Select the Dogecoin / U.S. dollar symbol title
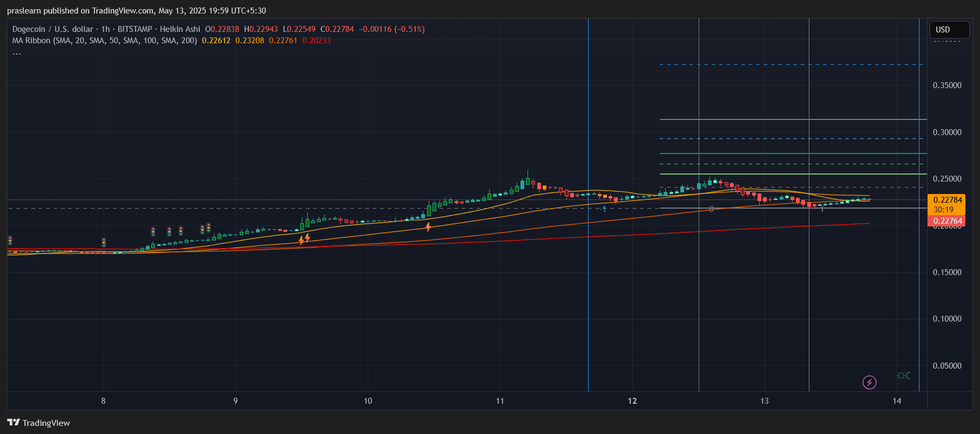 [53, 29]
